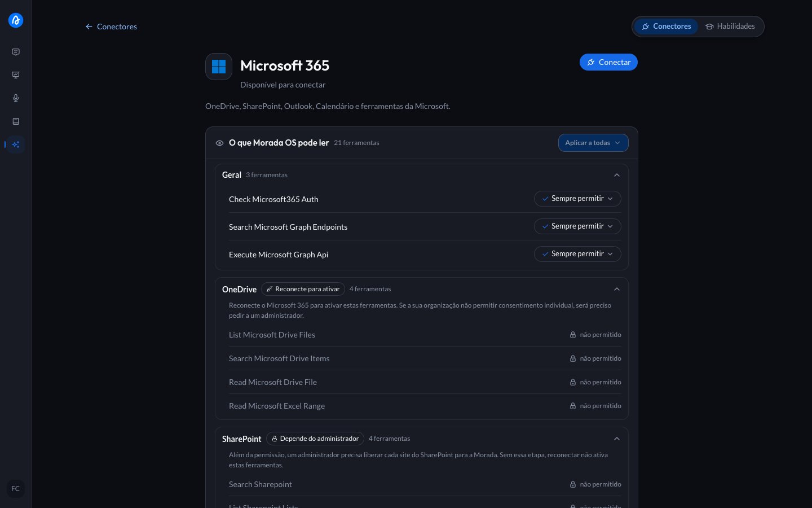Image resolution: width=812 pixels, height=508 pixels.
Task: Click the SharePoint section heading
Action: [242, 439]
